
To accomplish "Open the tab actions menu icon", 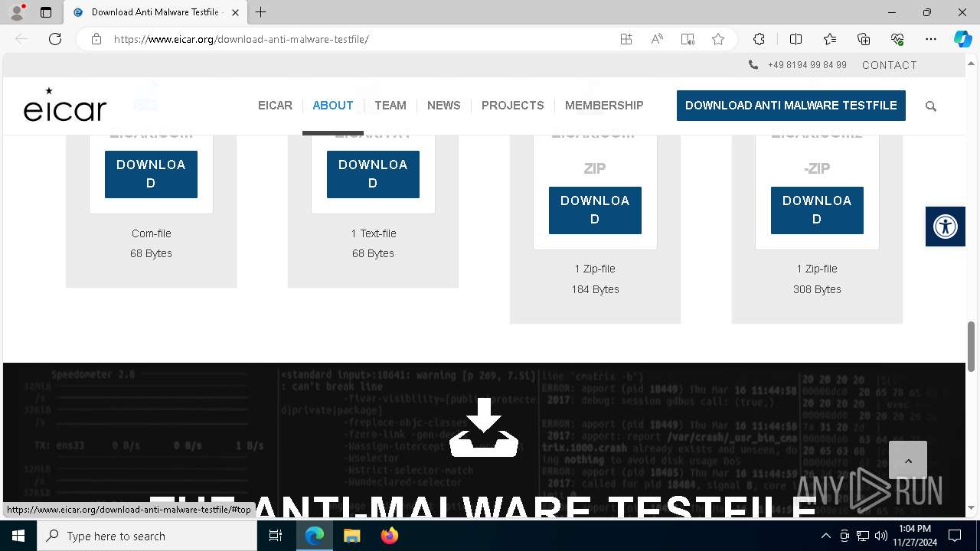I will (46, 12).
